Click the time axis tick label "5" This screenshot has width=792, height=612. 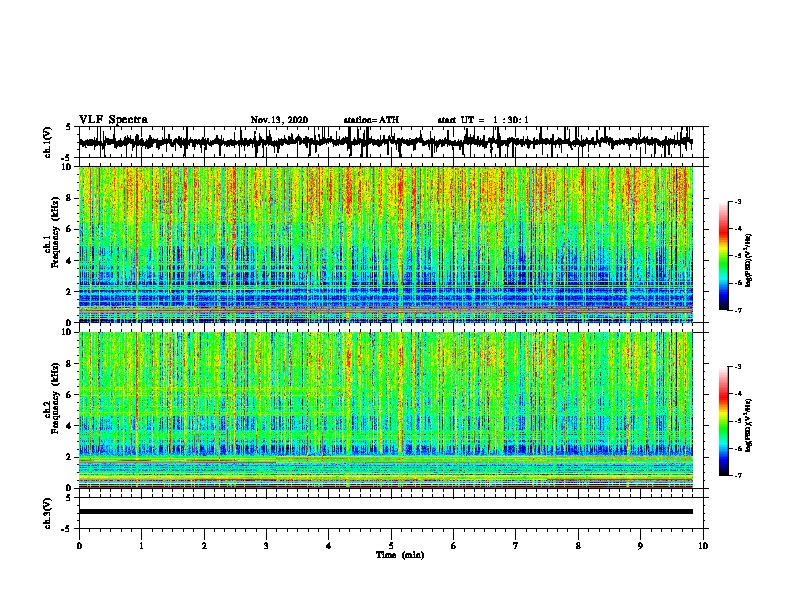pos(391,545)
